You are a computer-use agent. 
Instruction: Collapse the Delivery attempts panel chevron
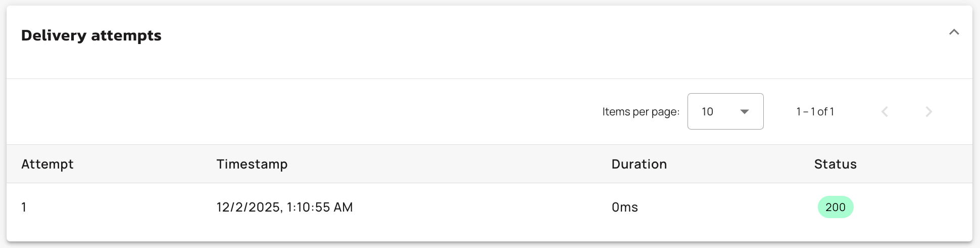coord(954,32)
